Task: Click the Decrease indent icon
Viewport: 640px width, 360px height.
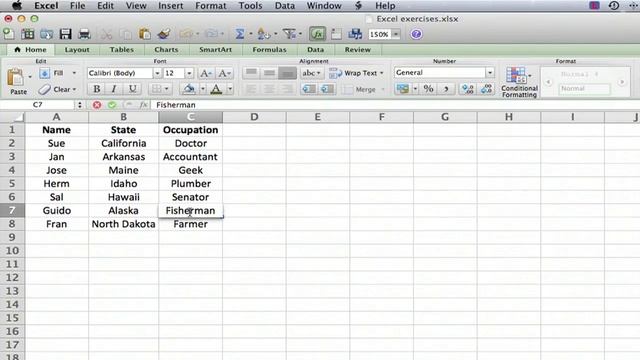Action: 309,89
